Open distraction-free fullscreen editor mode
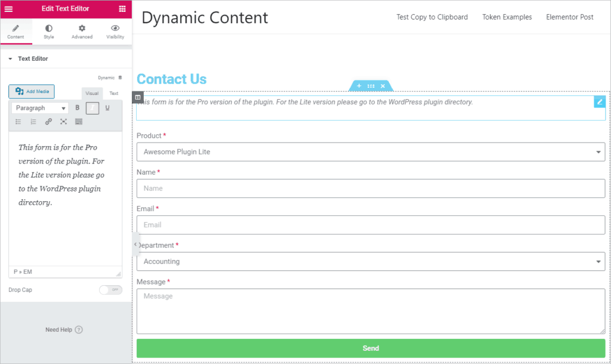Screen dimensions: 611x364 click(x=63, y=122)
